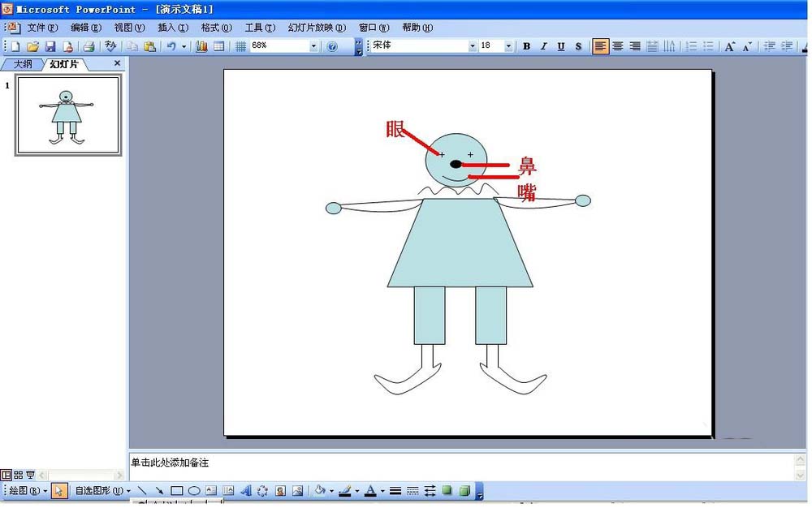The height and width of the screenshot is (508, 812).
Task: Save the presentation with floppy icon
Action: [x=50, y=46]
